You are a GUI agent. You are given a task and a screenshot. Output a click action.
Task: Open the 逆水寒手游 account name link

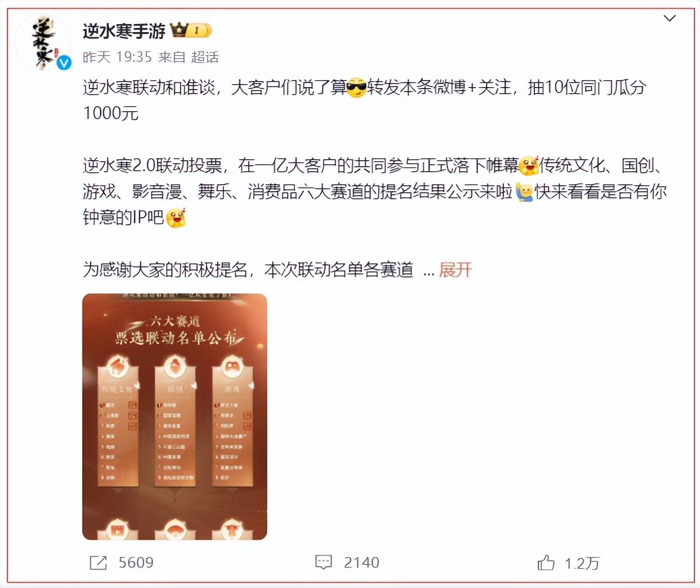pyautogui.click(x=124, y=31)
